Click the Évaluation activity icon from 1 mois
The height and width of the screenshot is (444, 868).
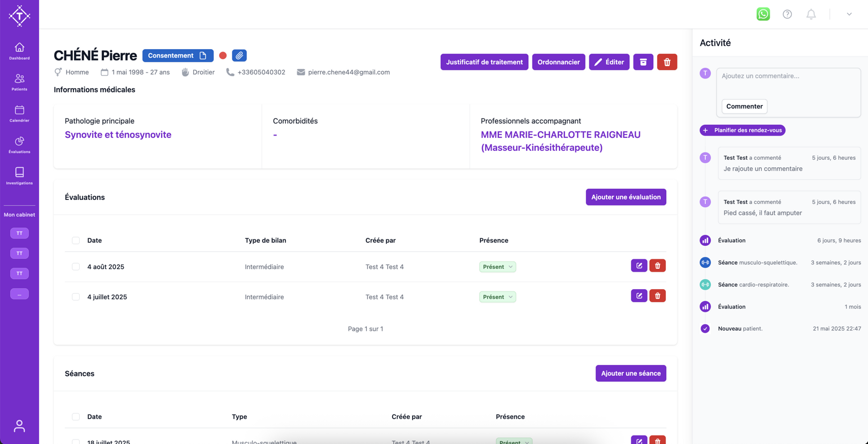coord(705,307)
